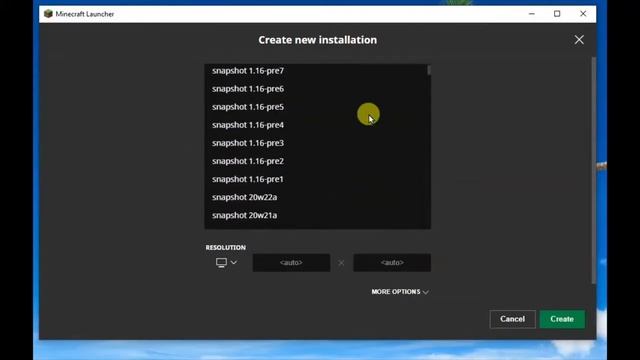
Task: Click the Cancel button
Action: coord(512,319)
